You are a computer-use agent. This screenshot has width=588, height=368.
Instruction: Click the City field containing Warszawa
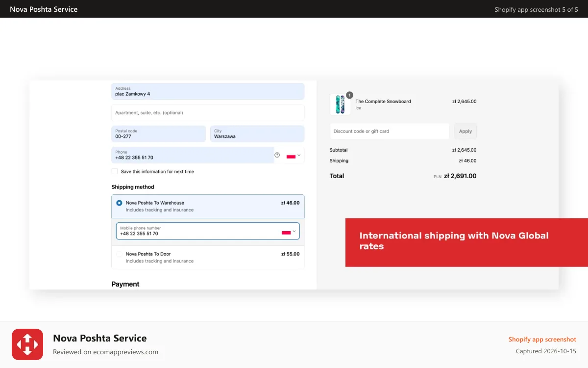tap(257, 134)
